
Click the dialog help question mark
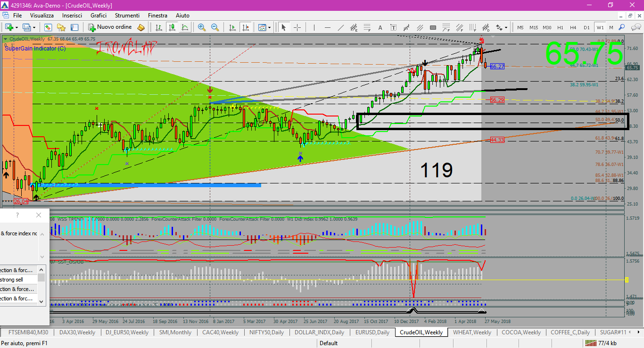tap(17, 215)
